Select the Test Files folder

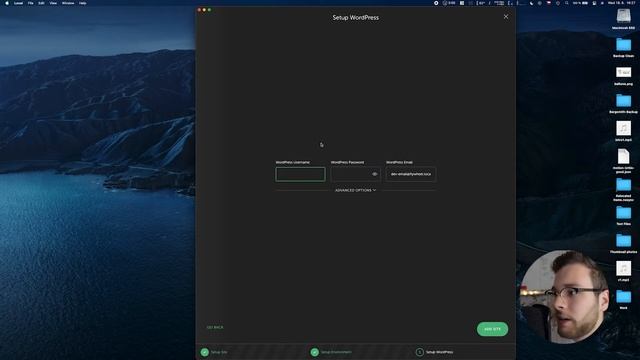623,216
